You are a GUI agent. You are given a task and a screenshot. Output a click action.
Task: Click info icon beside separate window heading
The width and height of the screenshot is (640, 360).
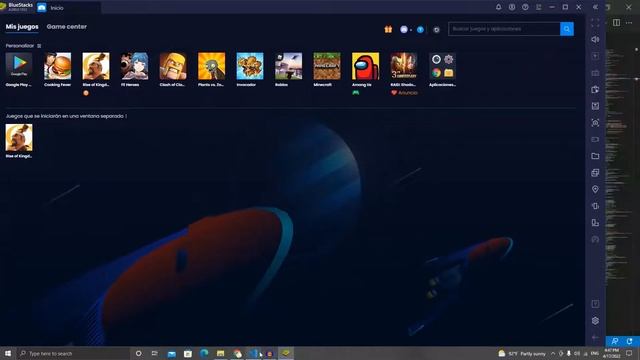[x=126, y=116]
